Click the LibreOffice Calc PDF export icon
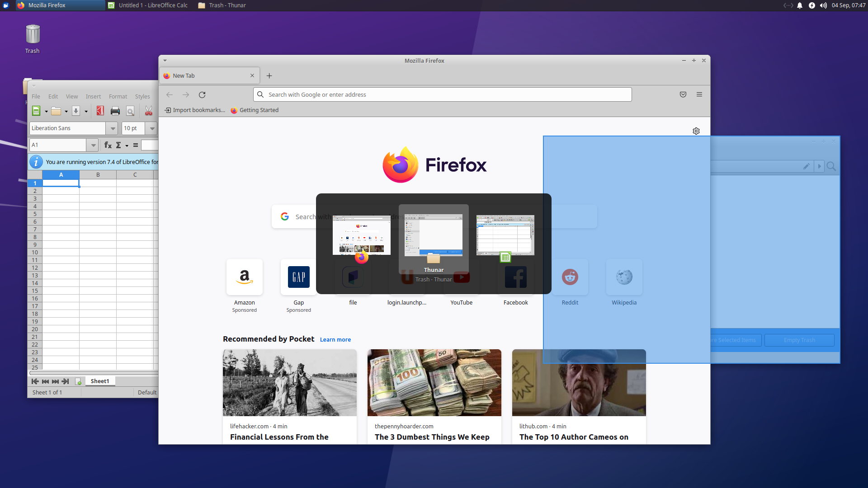Image resolution: width=868 pixels, height=488 pixels. (x=101, y=112)
